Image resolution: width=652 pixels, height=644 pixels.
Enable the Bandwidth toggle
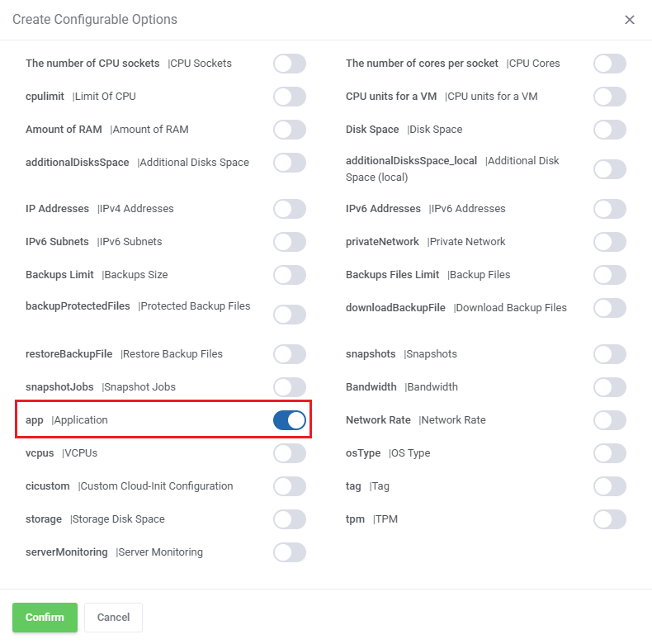(610, 387)
